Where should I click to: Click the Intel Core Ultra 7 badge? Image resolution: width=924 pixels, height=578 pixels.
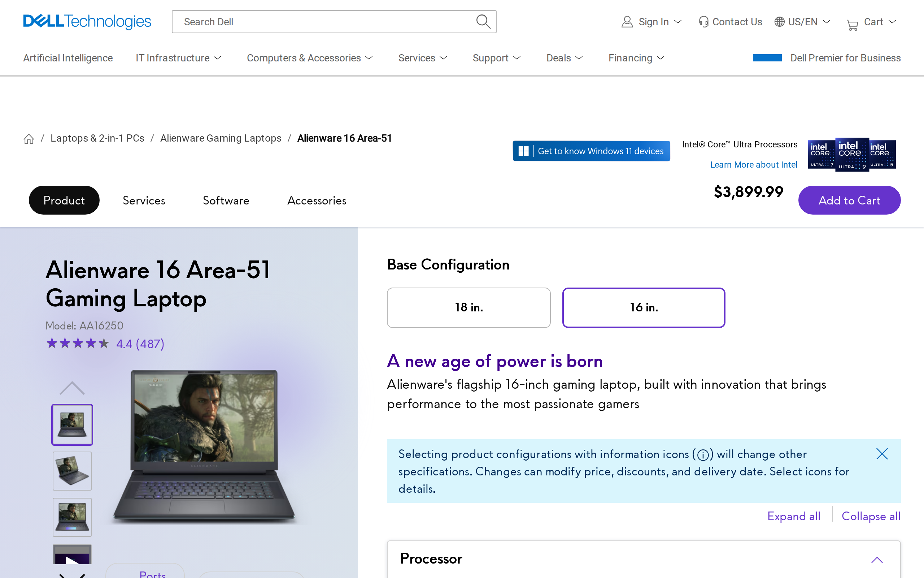821,155
